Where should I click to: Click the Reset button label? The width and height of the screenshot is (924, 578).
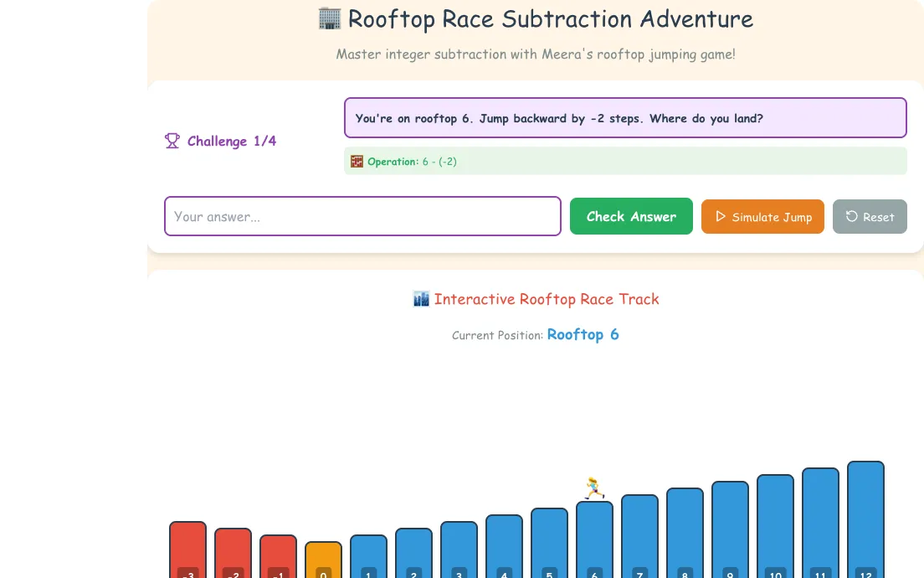(878, 217)
